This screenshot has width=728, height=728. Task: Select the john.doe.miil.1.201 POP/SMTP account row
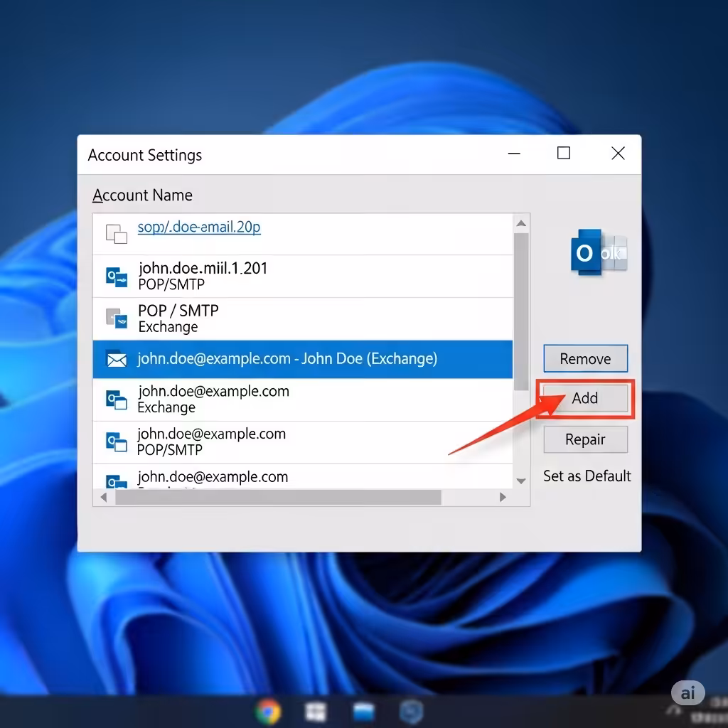303,277
